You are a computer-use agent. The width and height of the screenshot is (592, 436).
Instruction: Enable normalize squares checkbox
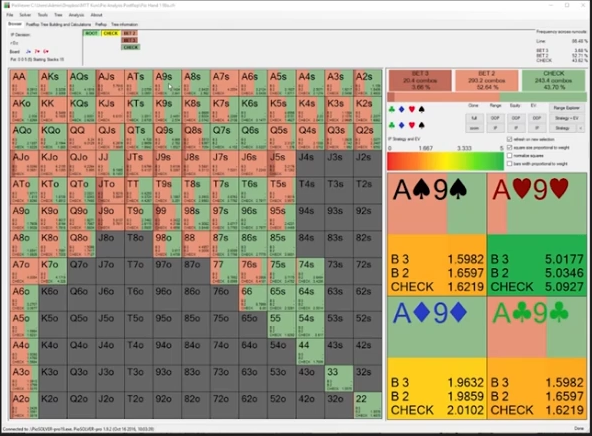509,156
